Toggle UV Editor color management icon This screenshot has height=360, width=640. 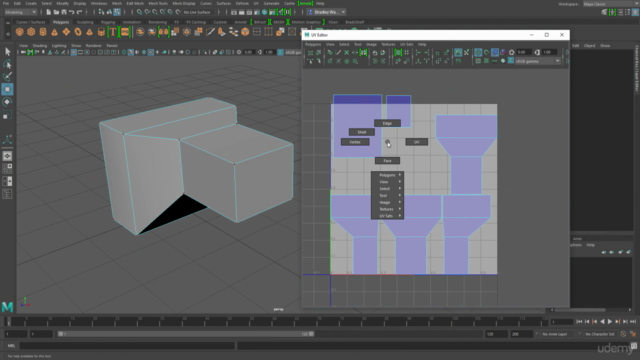coord(511,61)
